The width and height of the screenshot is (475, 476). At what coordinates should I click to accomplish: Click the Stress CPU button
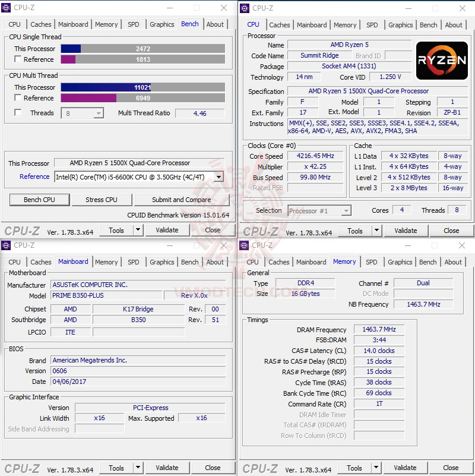click(102, 200)
